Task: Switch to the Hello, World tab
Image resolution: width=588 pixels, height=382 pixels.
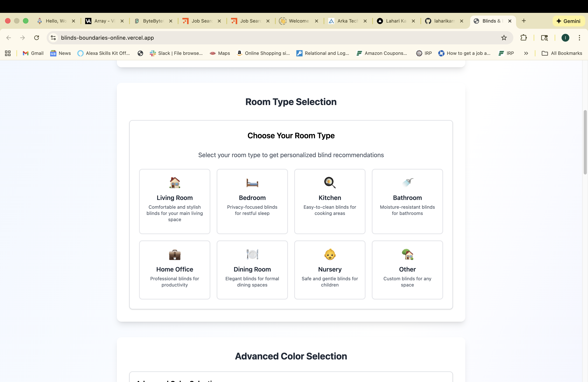Action: (x=56, y=21)
